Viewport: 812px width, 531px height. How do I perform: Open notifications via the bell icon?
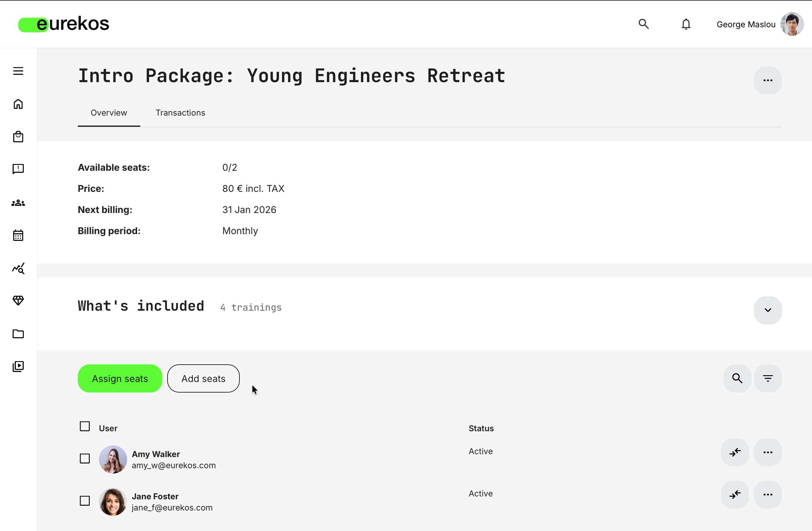pos(686,24)
